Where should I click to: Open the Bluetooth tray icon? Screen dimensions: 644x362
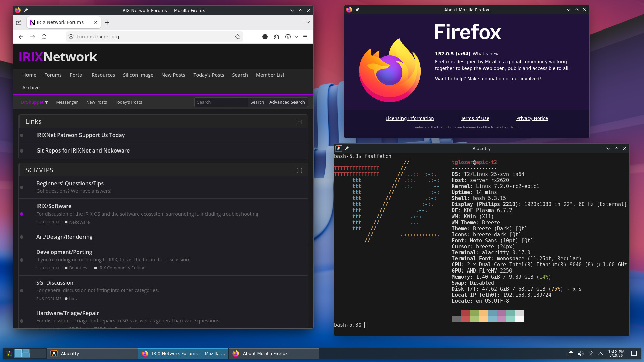(591, 353)
